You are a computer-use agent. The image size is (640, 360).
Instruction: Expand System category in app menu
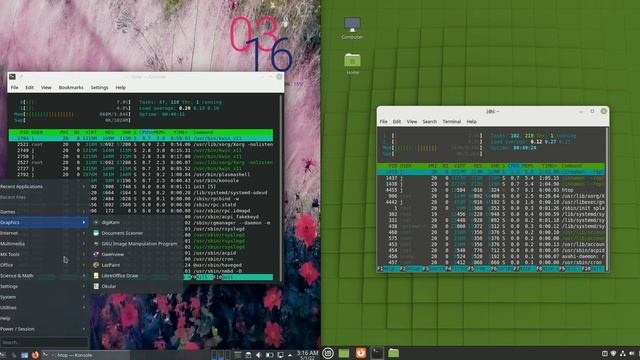tap(44, 297)
